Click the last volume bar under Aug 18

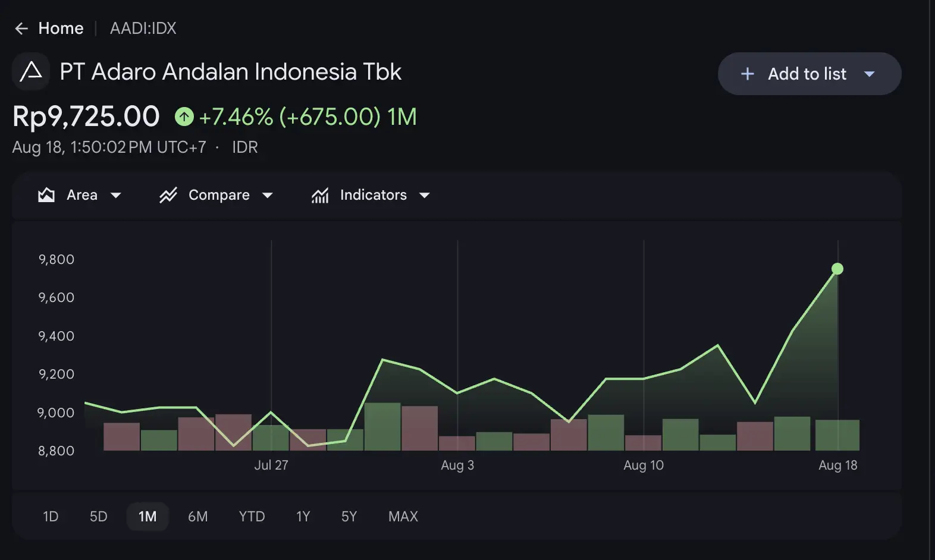point(837,435)
